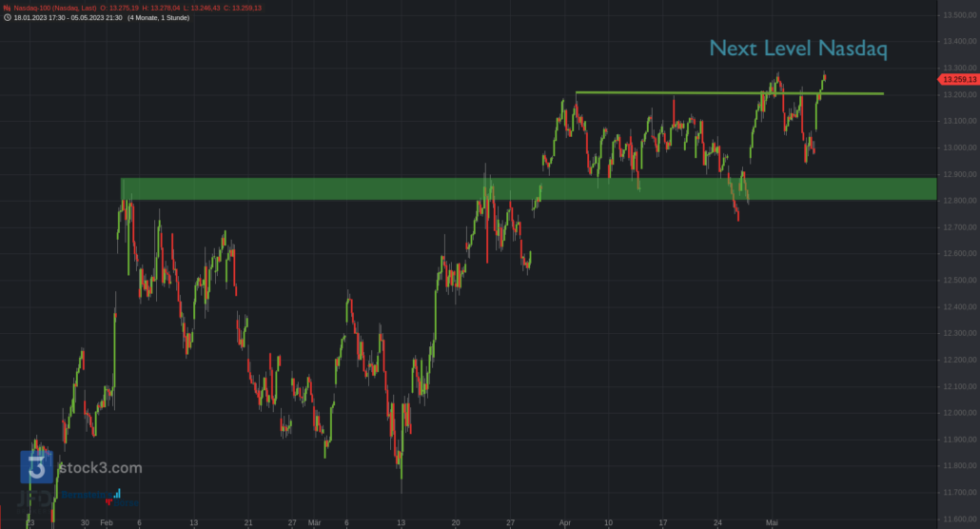Click the 12.100,00 price axis label
This screenshot has height=529, width=980.
tap(960, 385)
